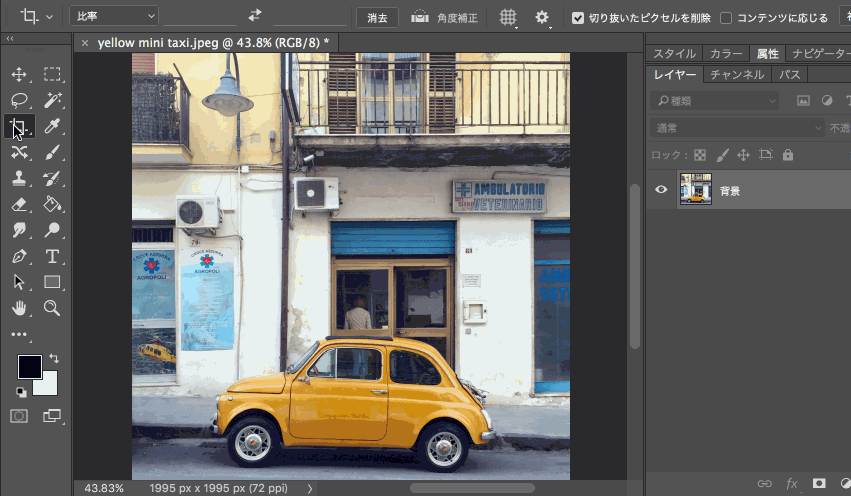Select the Eyedropper tool
The image size is (851, 496).
coord(53,126)
